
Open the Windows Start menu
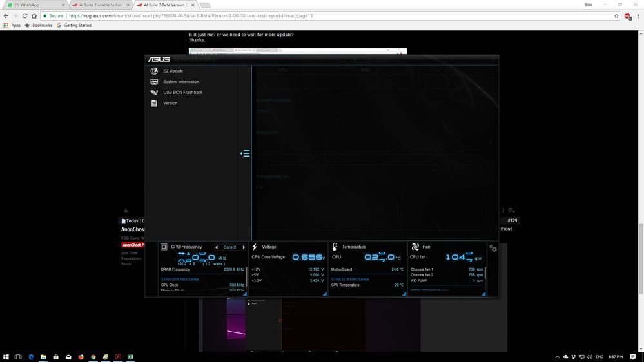click(6, 357)
